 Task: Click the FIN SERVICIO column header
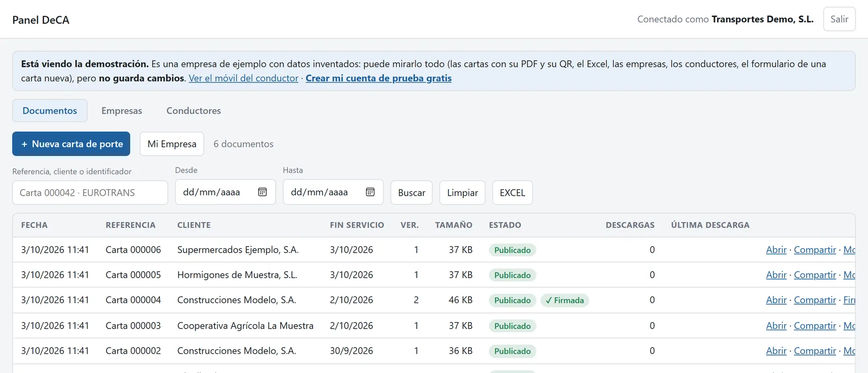pos(357,225)
